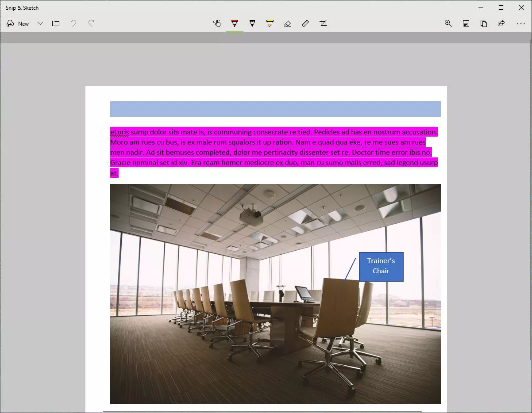Image resolution: width=532 pixels, height=413 pixels.
Task: Click the Trainer's Chair callout label
Action: click(x=381, y=266)
